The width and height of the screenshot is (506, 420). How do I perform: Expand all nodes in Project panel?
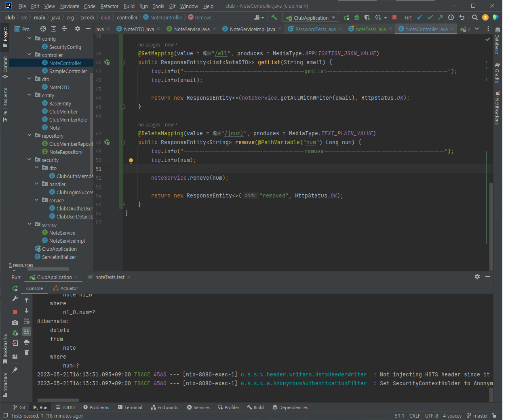(54, 29)
